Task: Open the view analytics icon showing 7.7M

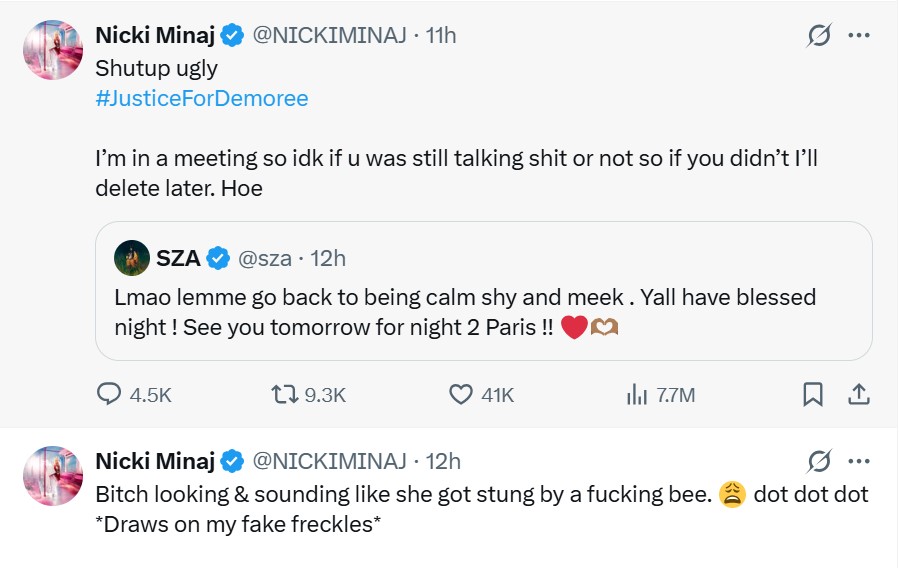Action: click(x=637, y=395)
